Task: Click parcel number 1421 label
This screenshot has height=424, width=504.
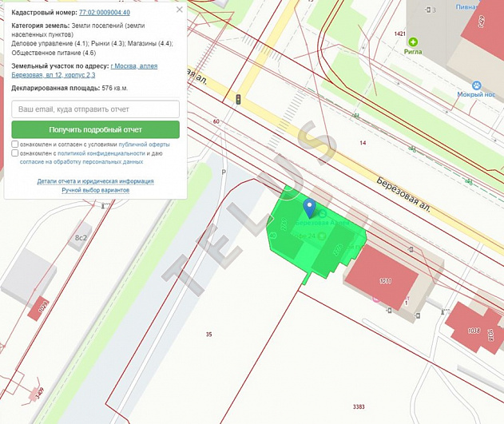Action: tap(400, 34)
